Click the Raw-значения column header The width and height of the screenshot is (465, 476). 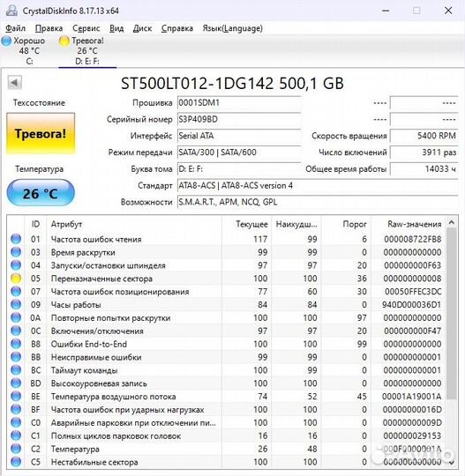409,224
